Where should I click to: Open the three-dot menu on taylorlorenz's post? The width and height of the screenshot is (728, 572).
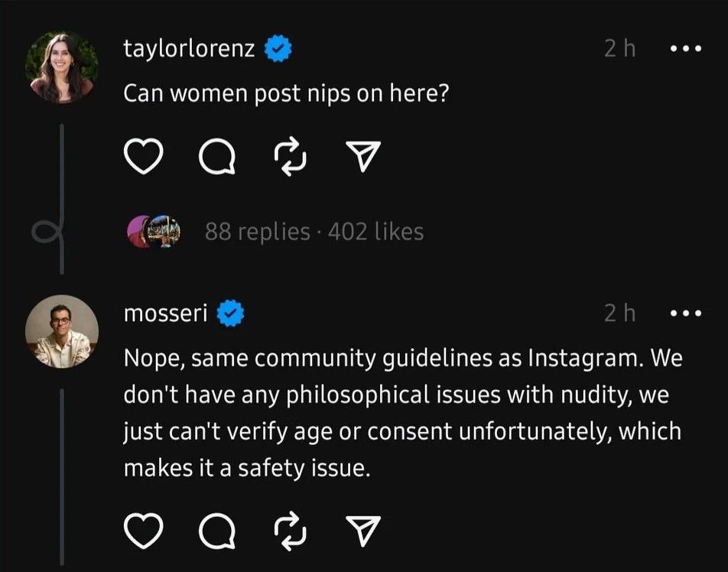(684, 49)
